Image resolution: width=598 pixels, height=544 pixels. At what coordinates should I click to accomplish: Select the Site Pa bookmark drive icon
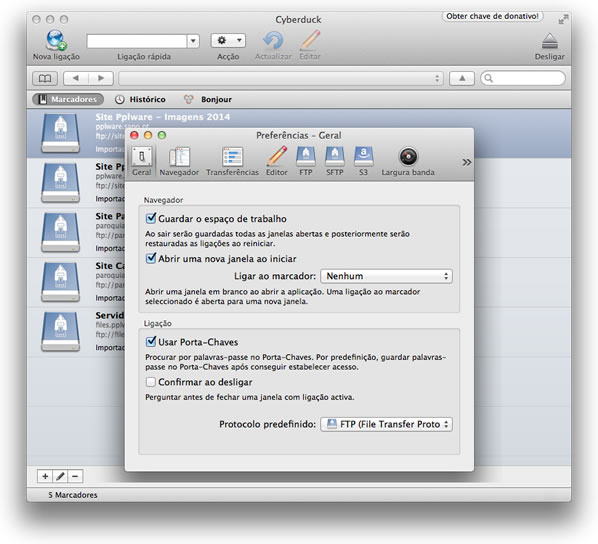click(x=60, y=232)
